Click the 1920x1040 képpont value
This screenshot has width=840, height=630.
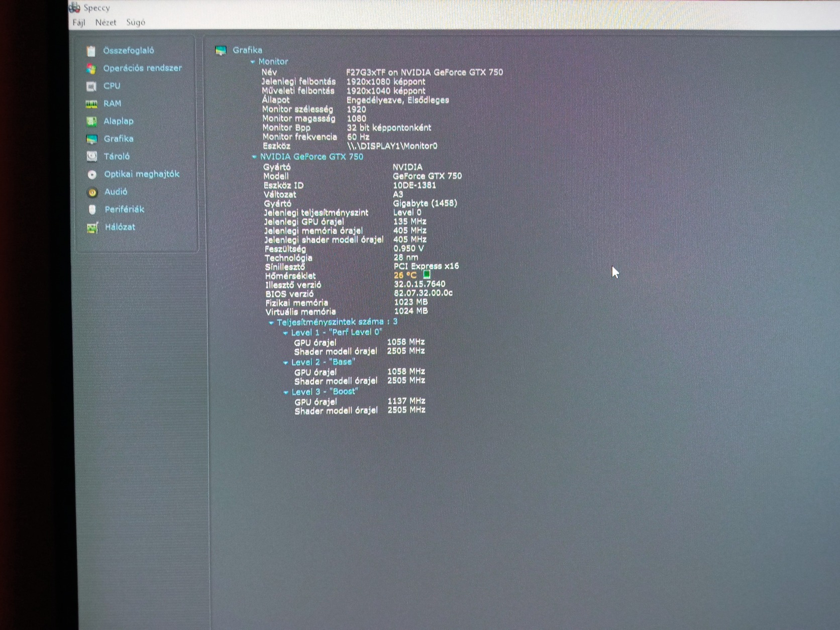[386, 91]
